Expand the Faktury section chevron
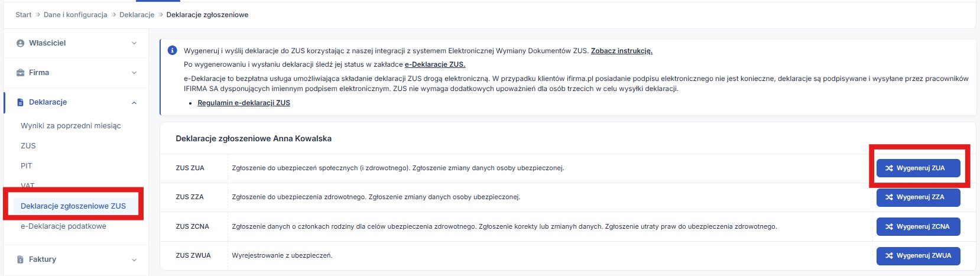The image size is (980, 276). click(134, 259)
